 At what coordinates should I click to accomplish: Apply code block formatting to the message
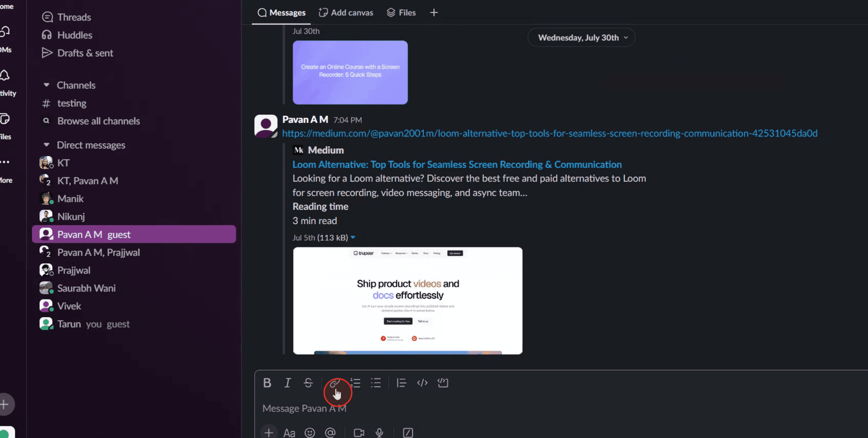442,383
